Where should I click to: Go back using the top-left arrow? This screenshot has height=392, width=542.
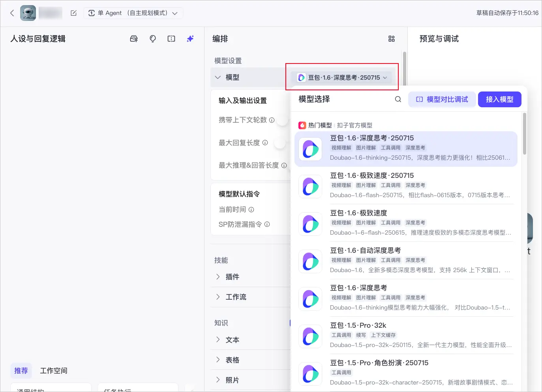pos(12,13)
